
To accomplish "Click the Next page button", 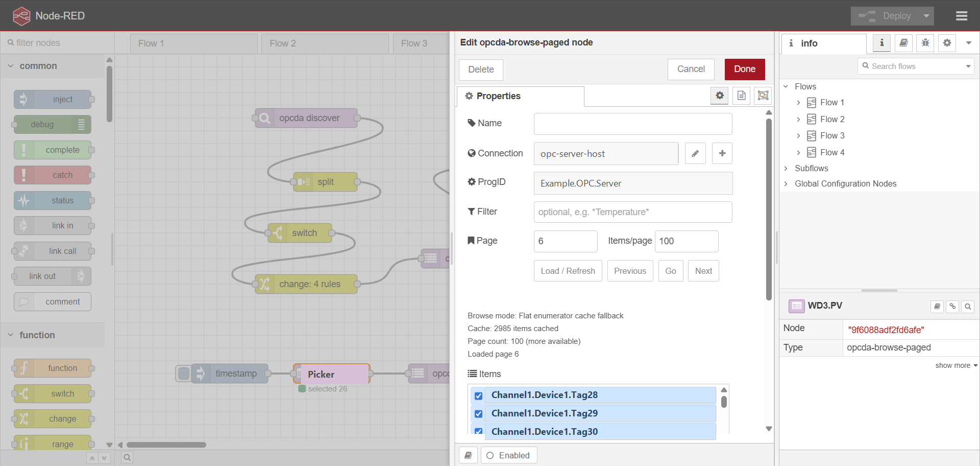I will tap(703, 271).
